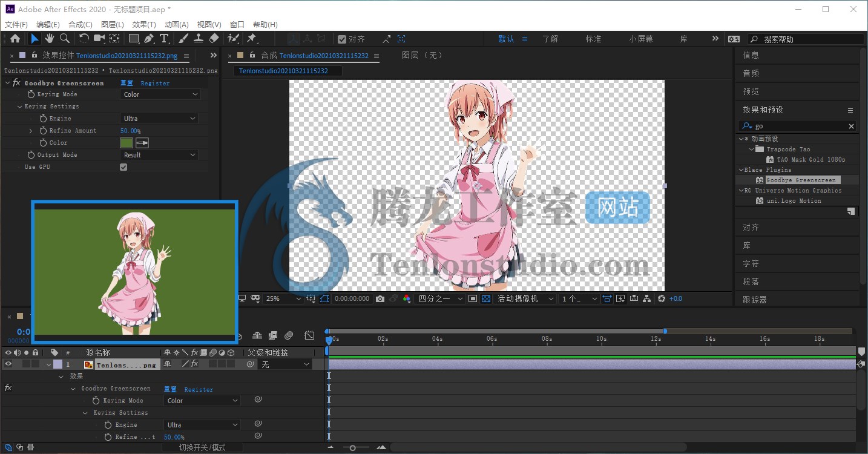The image size is (868, 454).
Task: Select the Pen tool
Action: (149, 39)
